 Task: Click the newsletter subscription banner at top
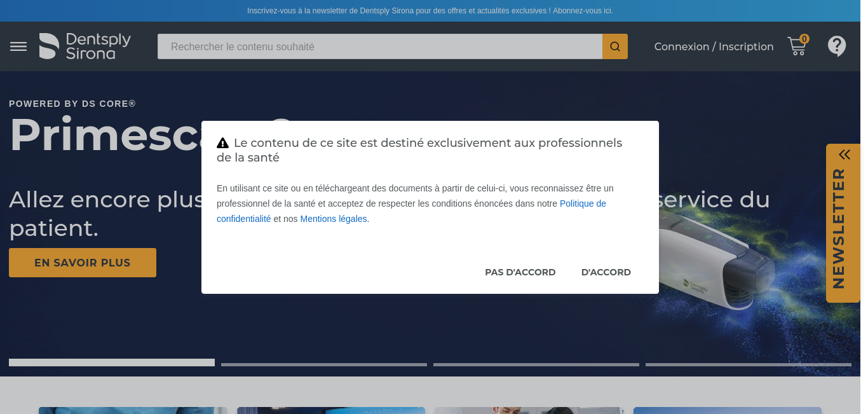[x=430, y=11]
